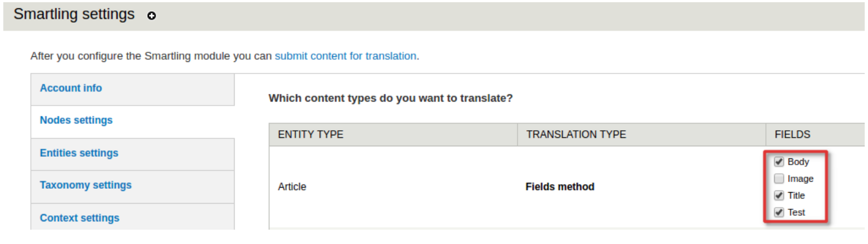Enable the Image field checkbox
Viewport: 868px width, 244px height.
(779, 178)
